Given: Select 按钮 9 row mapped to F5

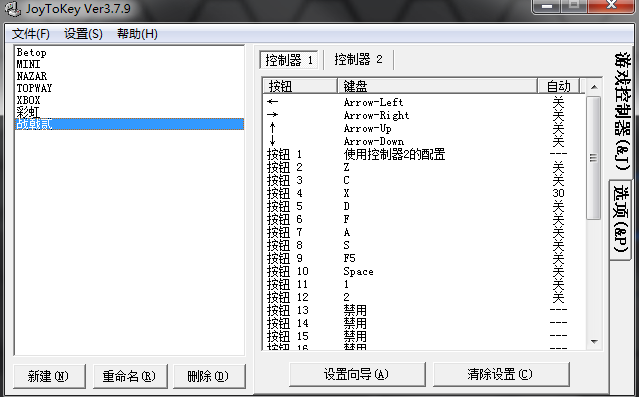Looking at the screenshot, I should pos(424,258).
